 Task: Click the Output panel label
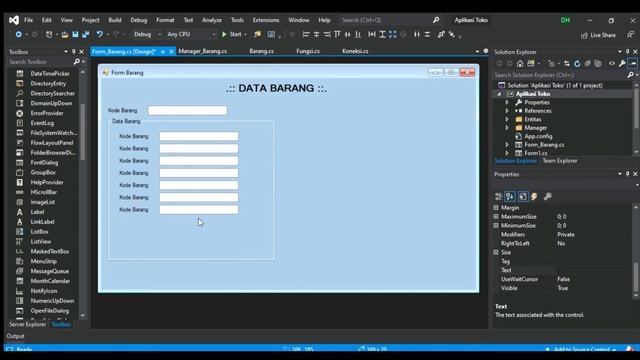(x=15, y=336)
